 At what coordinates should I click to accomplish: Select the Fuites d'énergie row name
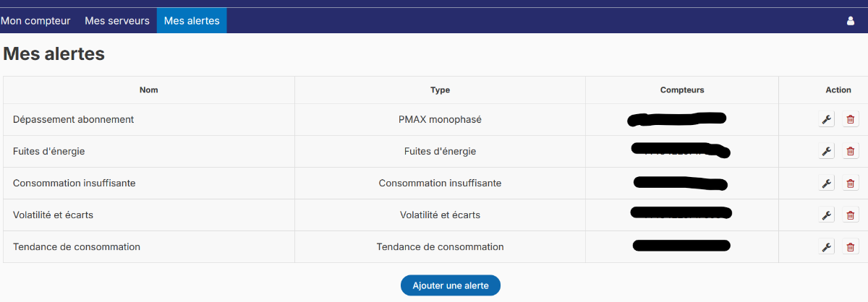pyautogui.click(x=49, y=152)
